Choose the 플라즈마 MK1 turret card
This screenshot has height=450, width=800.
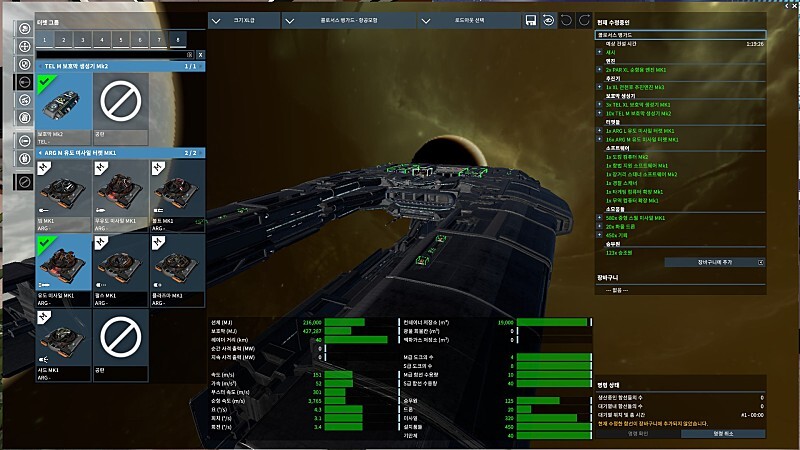[178, 270]
